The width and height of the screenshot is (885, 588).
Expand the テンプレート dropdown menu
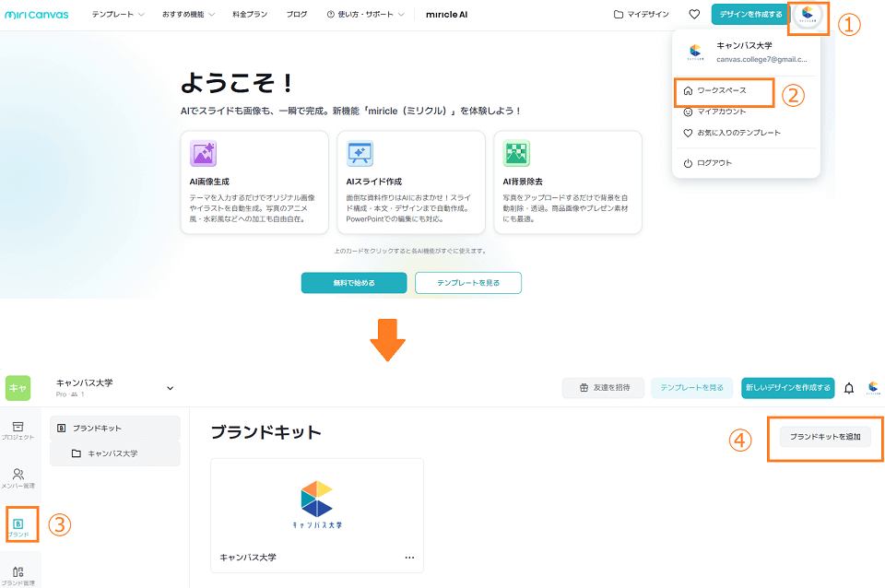coord(116,14)
